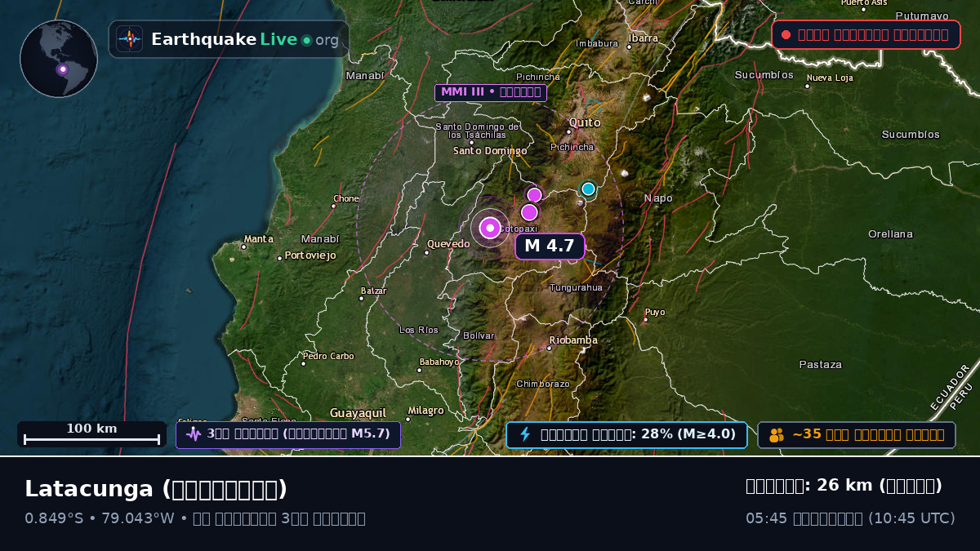The height and width of the screenshot is (551, 980).
Task: Click the MMI III intensity label
Action: [490, 92]
